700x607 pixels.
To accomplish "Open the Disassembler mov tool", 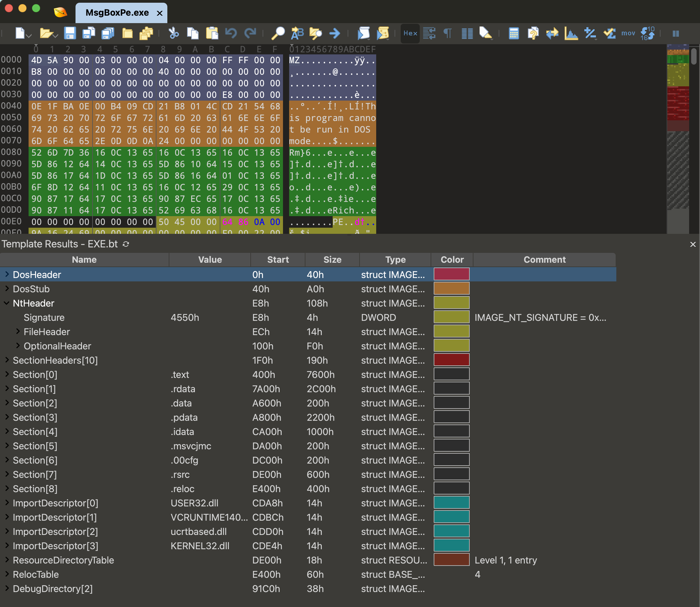I will pos(628,33).
